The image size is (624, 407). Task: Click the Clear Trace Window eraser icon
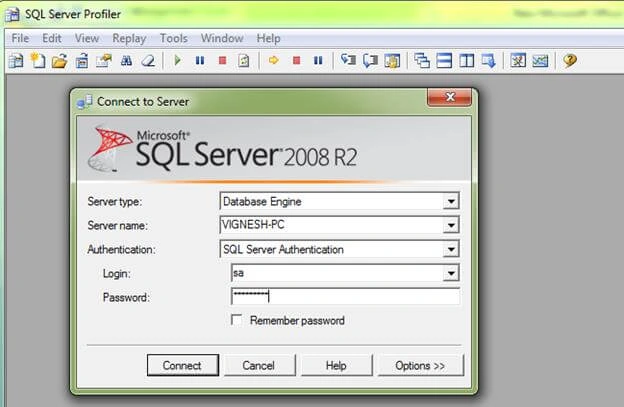point(148,61)
